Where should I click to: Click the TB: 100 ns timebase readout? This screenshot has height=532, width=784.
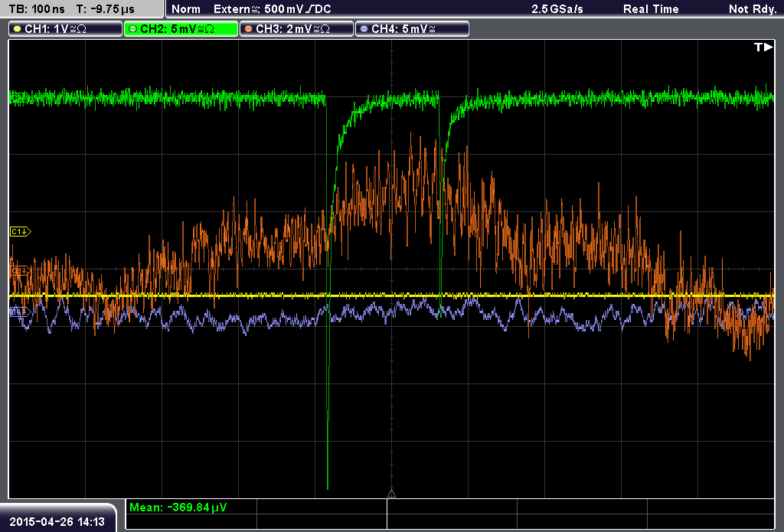click(37, 9)
